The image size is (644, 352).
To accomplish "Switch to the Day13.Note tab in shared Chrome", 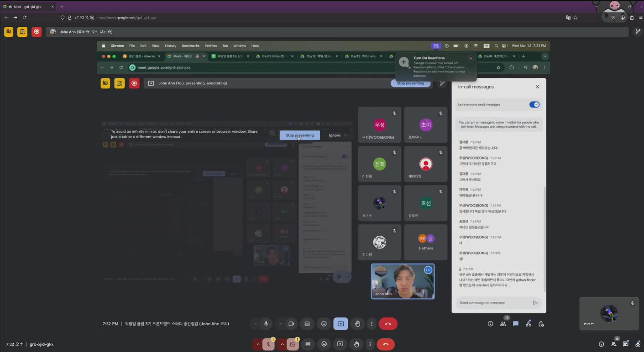I will coord(275,56).
